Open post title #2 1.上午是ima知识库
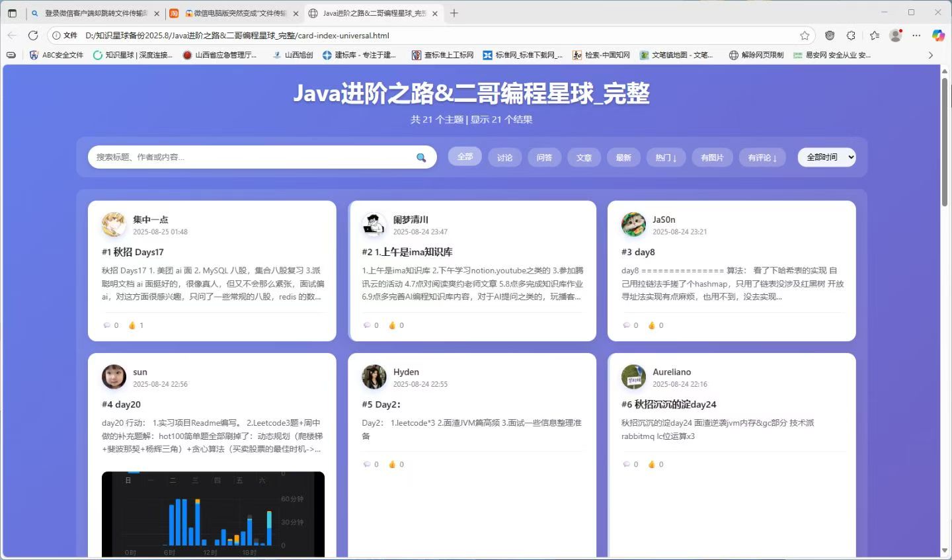This screenshot has width=952, height=560. tap(407, 252)
